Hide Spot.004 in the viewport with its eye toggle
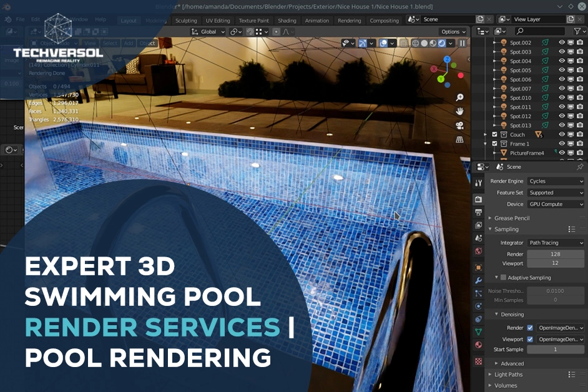Image resolution: width=588 pixels, height=392 pixels. pyautogui.click(x=562, y=61)
